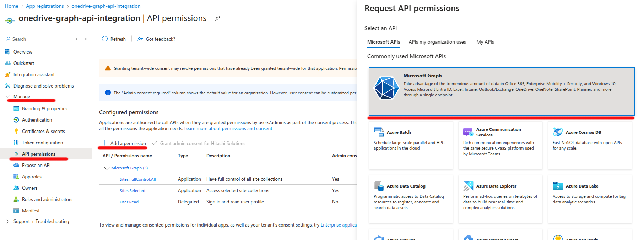Select the Azure Data Explorer API card
Image resolution: width=644 pixels, height=240 pixels.
click(500, 199)
